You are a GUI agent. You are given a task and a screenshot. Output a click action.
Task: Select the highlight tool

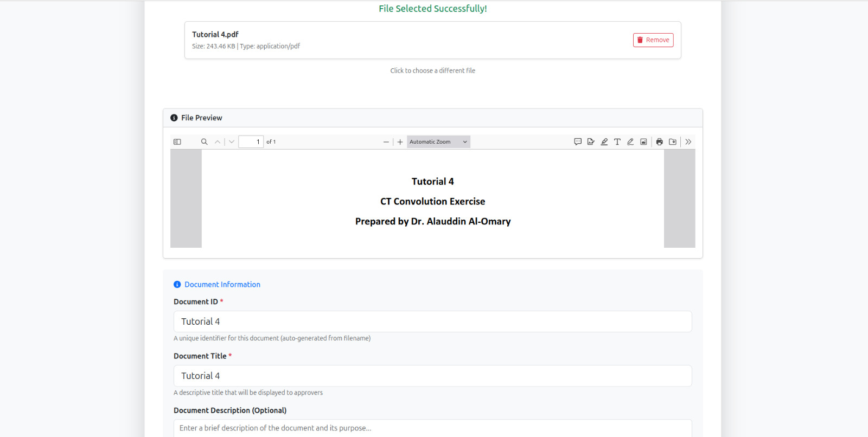(604, 142)
